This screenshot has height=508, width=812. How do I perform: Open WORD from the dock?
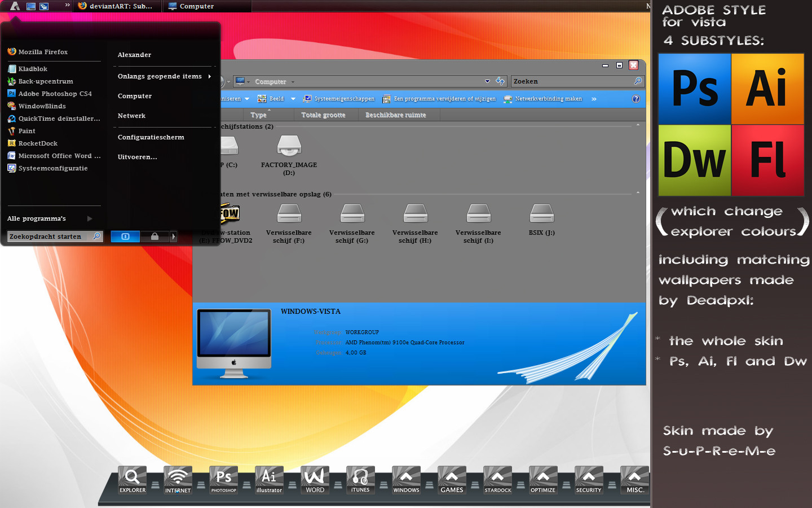click(x=315, y=480)
